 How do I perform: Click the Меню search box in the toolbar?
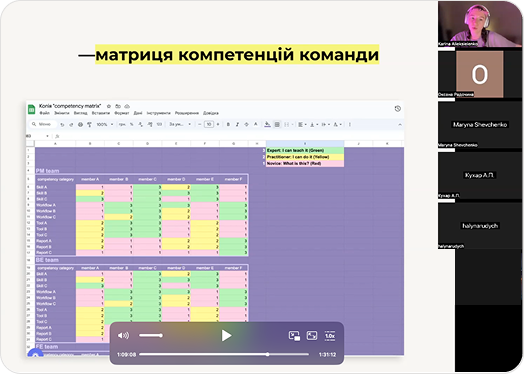click(x=43, y=124)
